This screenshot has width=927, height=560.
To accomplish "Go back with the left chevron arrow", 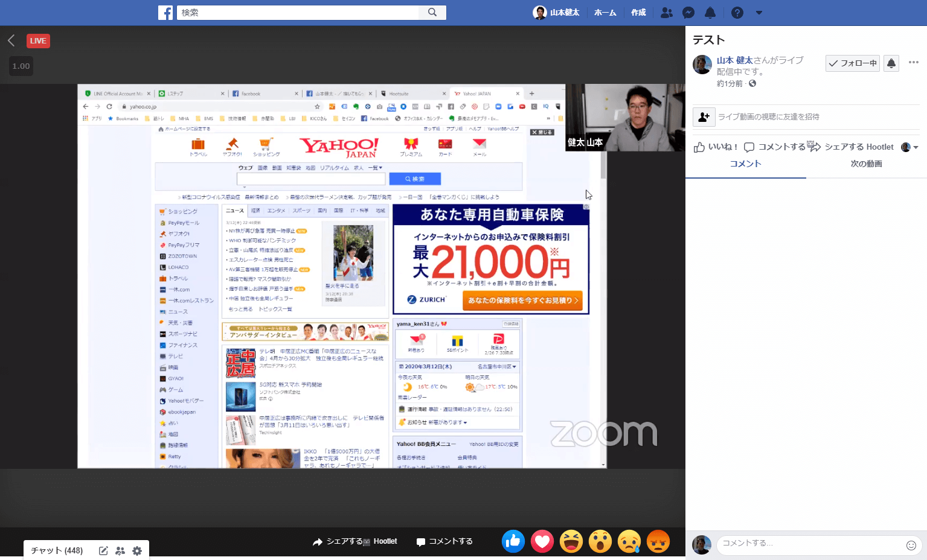I will [x=11, y=40].
